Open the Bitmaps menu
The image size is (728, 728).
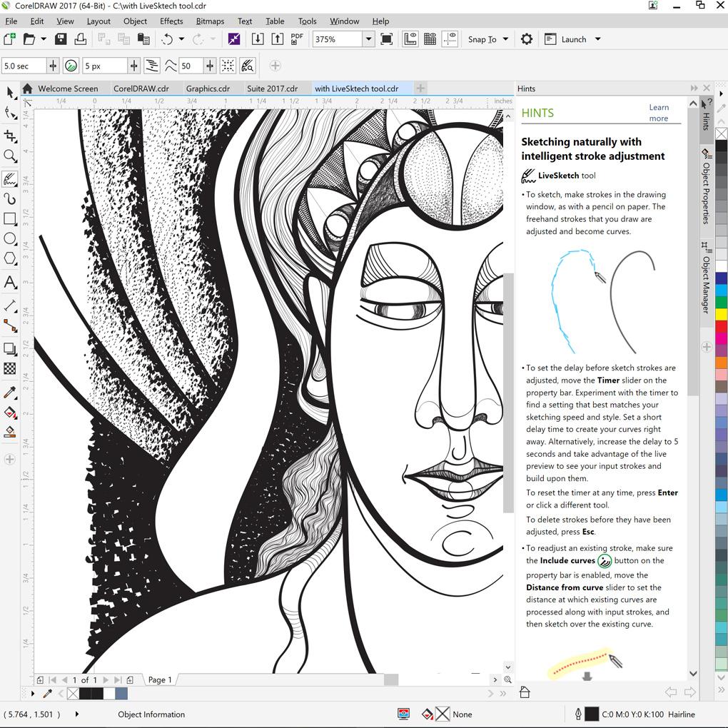(210, 21)
